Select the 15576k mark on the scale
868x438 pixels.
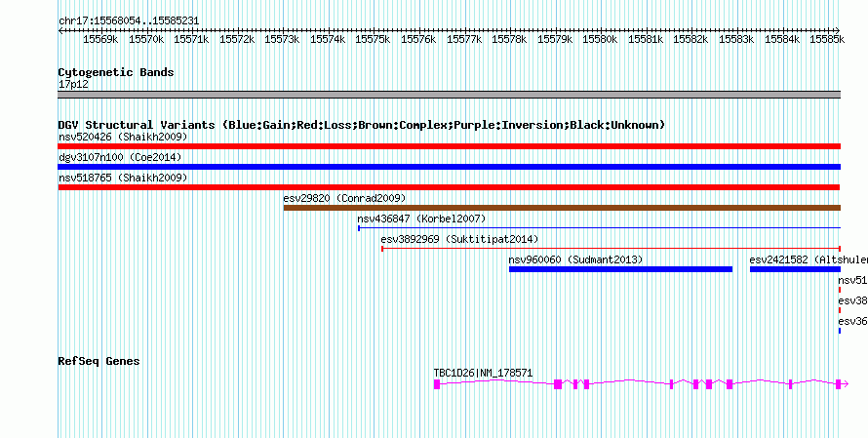coord(418,39)
